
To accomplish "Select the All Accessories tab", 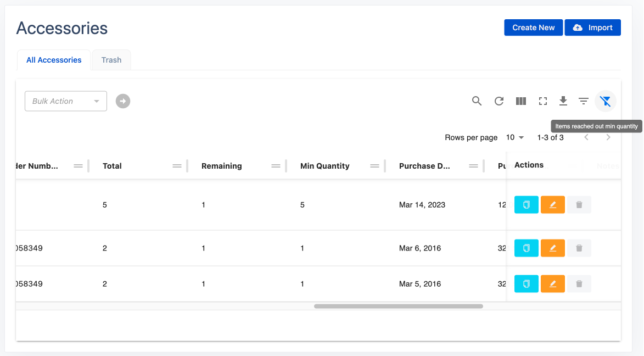I will 54,60.
